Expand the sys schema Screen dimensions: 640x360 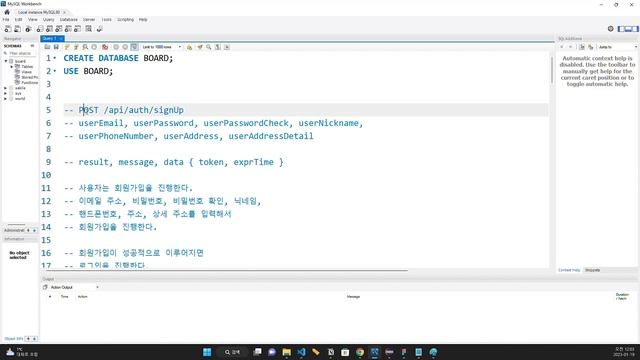pyautogui.click(x=6, y=93)
